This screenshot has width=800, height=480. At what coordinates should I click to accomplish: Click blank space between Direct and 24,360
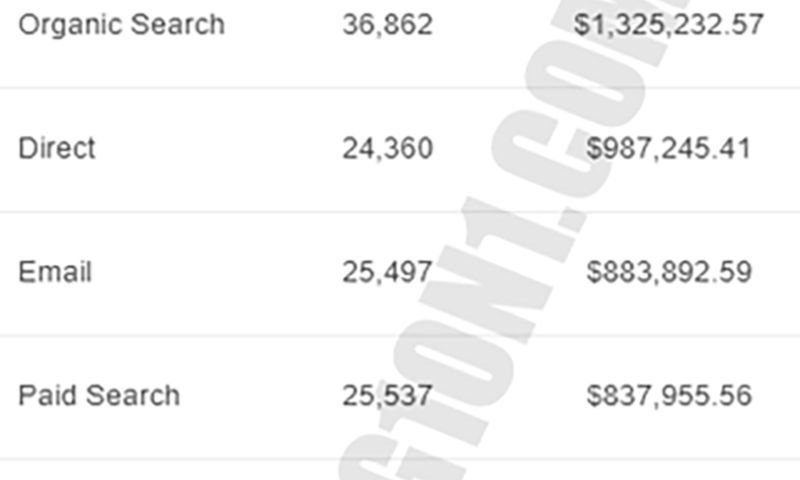(x=220, y=148)
